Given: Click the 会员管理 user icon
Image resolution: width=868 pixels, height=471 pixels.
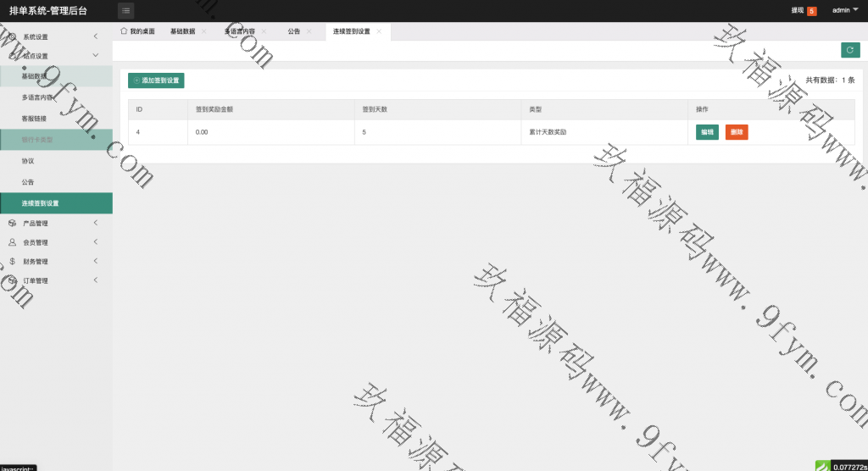Looking at the screenshot, I should coord(13,242).
